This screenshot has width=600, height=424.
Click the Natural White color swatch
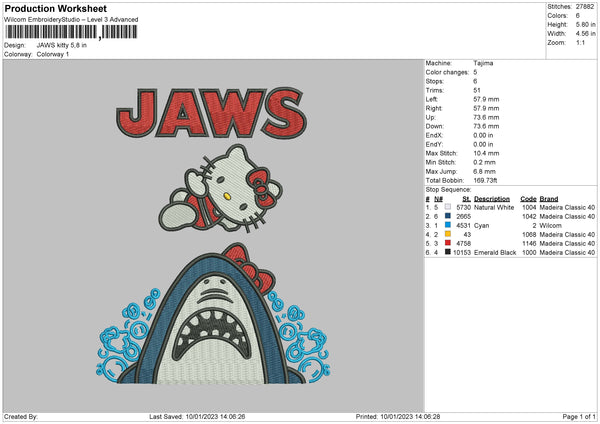448,207
